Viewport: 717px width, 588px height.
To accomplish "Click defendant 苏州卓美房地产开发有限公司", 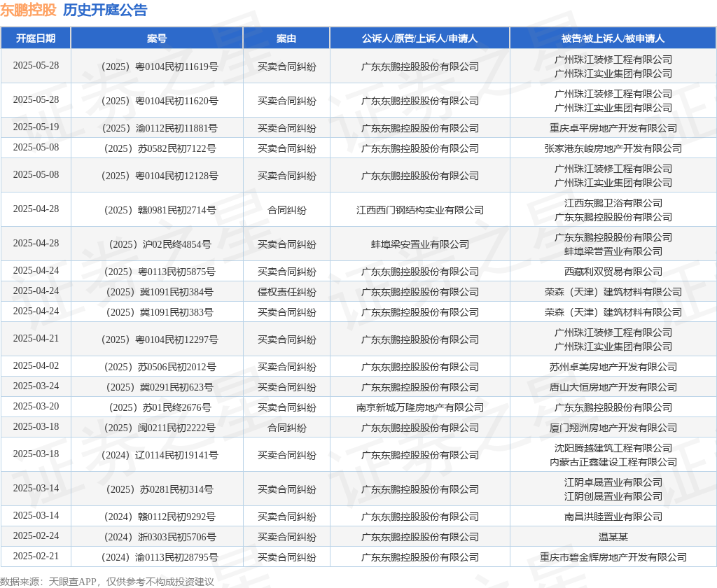I will click(x=613, y=367).
